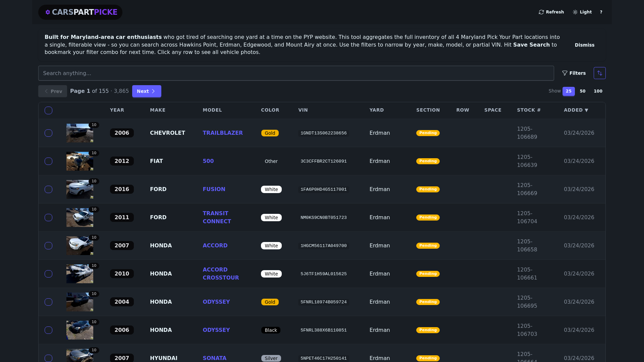Click the Gold color badge on Trailblazer
The height and width of the screenshot is (362, 644).
(270, 133)
